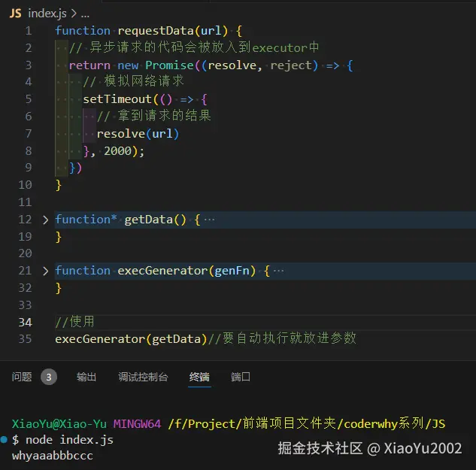Click the requestData function name on line 1
Viewport: 476px width, 470px height.
(156, 31)
